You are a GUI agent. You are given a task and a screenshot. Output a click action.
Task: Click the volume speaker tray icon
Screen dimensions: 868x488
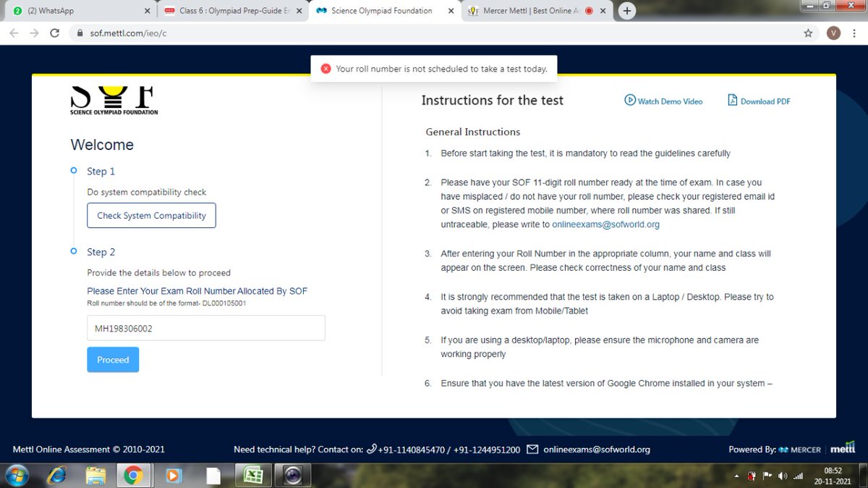(783, 476)
